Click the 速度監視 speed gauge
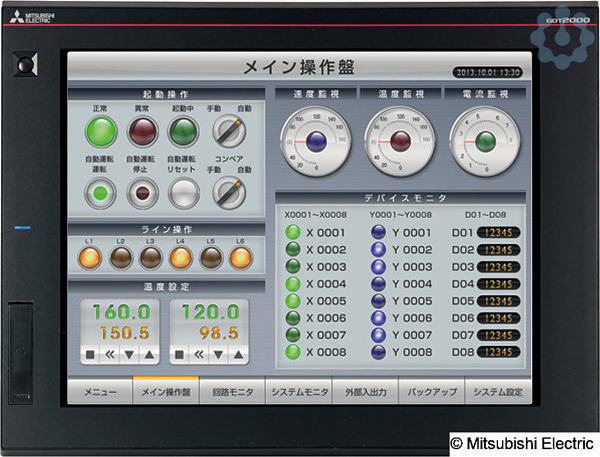 click(x=315, y=141)
